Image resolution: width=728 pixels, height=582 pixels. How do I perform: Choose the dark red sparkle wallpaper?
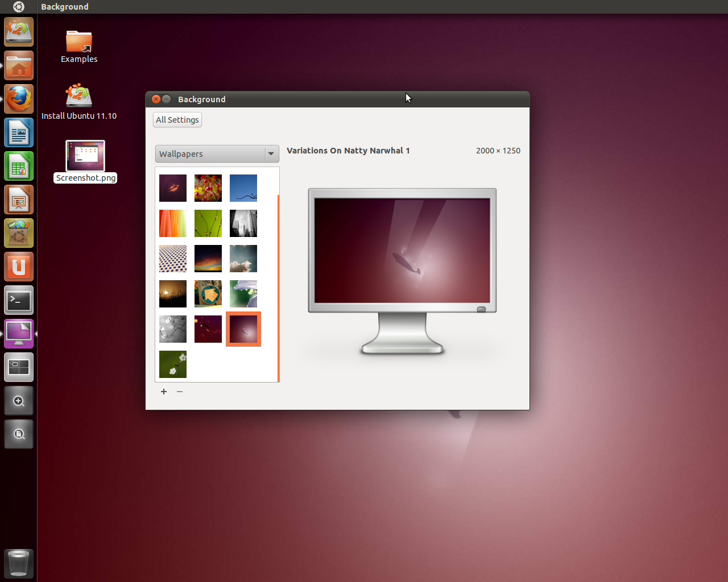click(x=208, y=329)
